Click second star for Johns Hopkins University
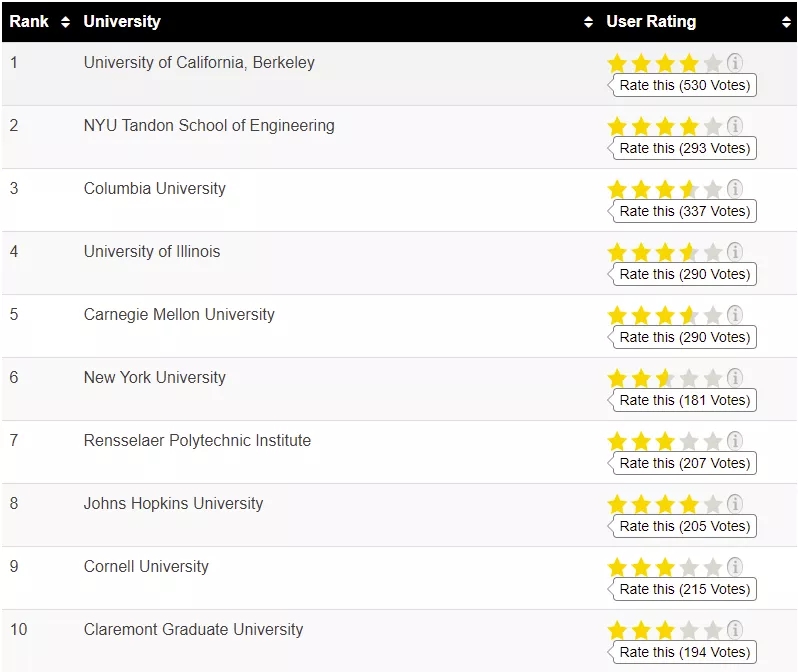The image size is (798, 672). click(x=641, y=505)
